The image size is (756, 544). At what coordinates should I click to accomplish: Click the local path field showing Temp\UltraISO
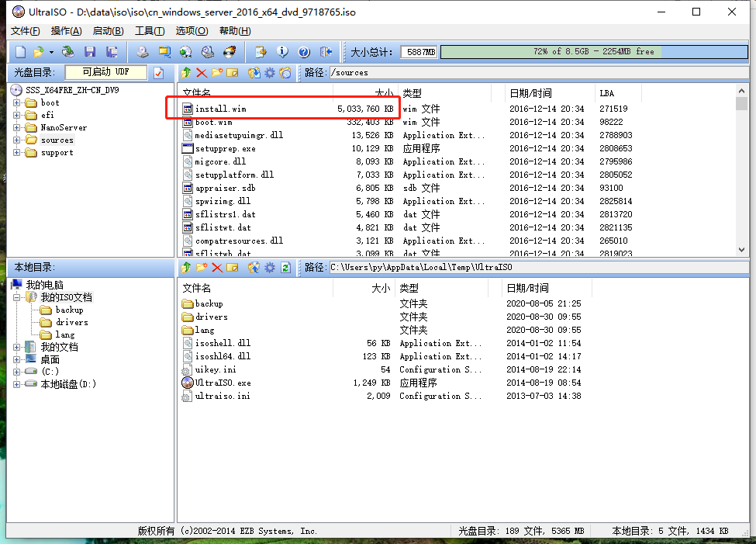[539, 268]
